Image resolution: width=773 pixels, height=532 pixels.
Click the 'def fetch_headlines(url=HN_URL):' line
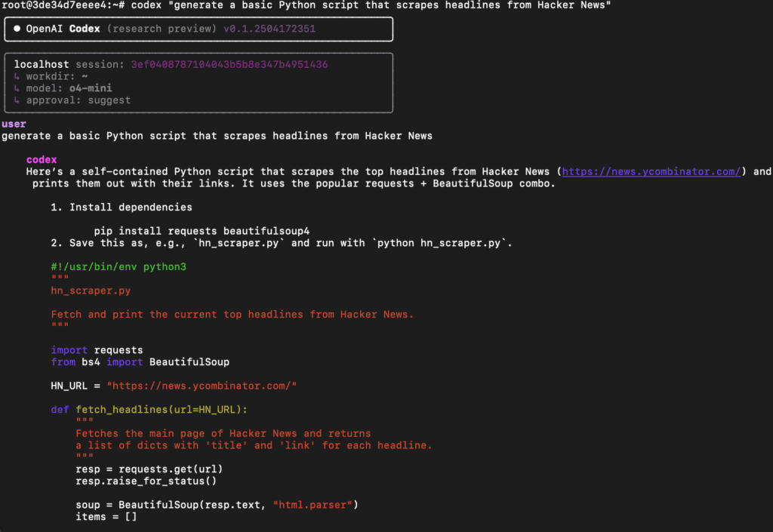coord(149,409)
